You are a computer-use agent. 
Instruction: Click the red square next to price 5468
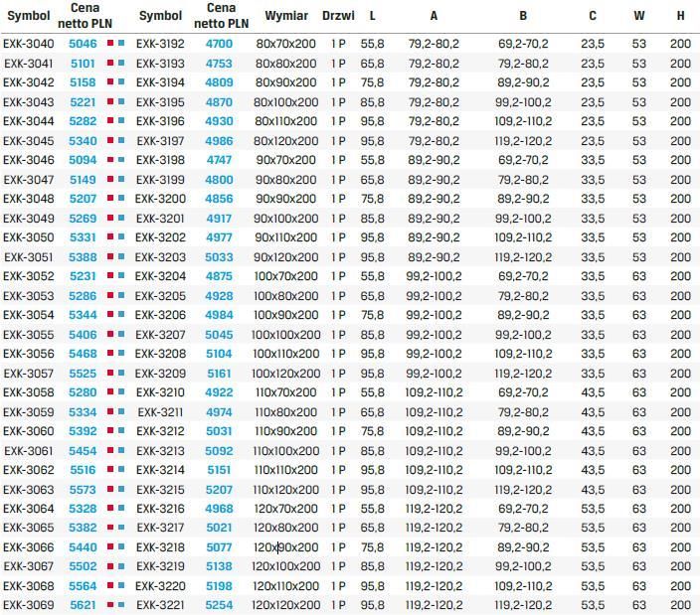[110, 354]
